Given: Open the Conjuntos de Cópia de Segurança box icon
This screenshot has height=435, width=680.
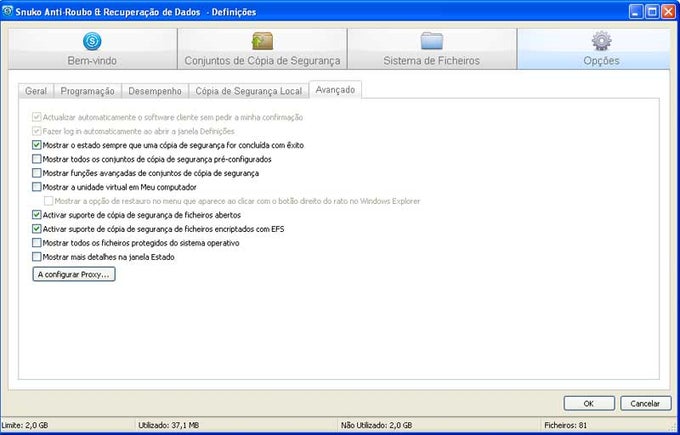Looking at the screenshot, I should point(262,41).
